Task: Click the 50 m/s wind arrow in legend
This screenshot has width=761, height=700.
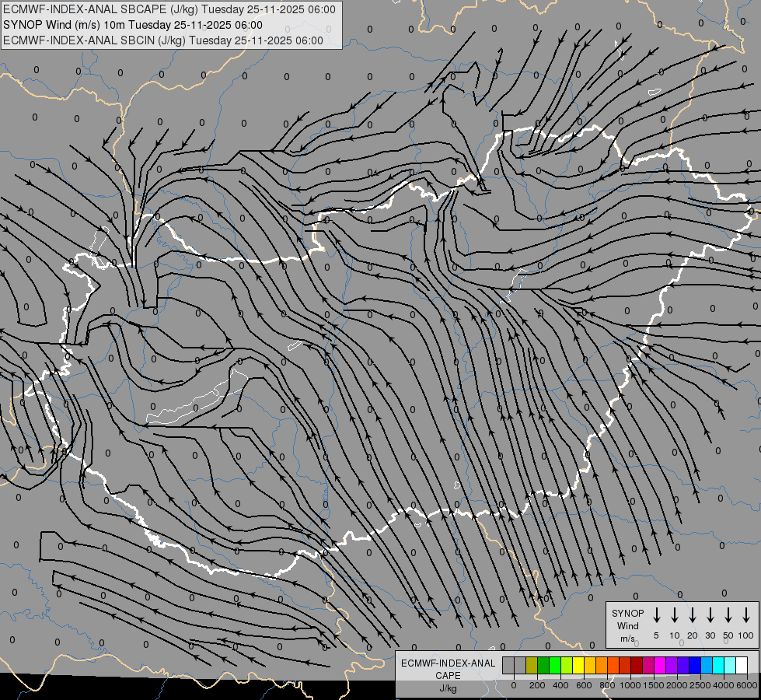Action: [728, 615]
